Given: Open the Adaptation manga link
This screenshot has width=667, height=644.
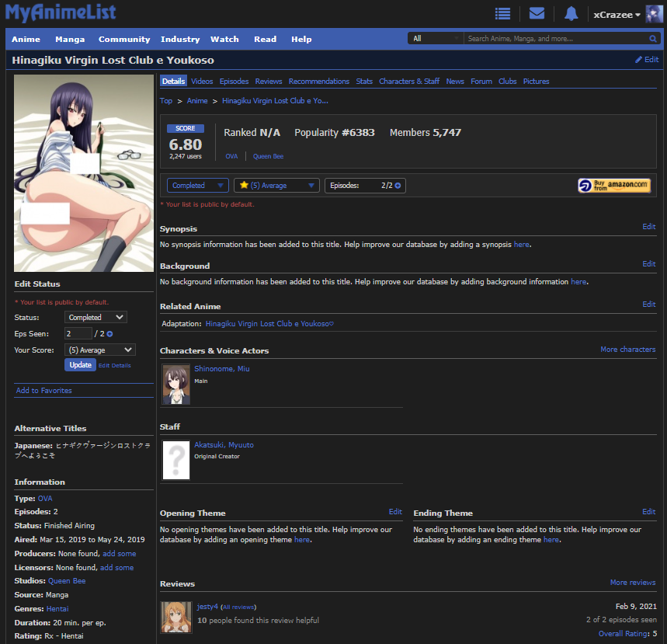Looking at the screenshot, I should tap(269, 324).
